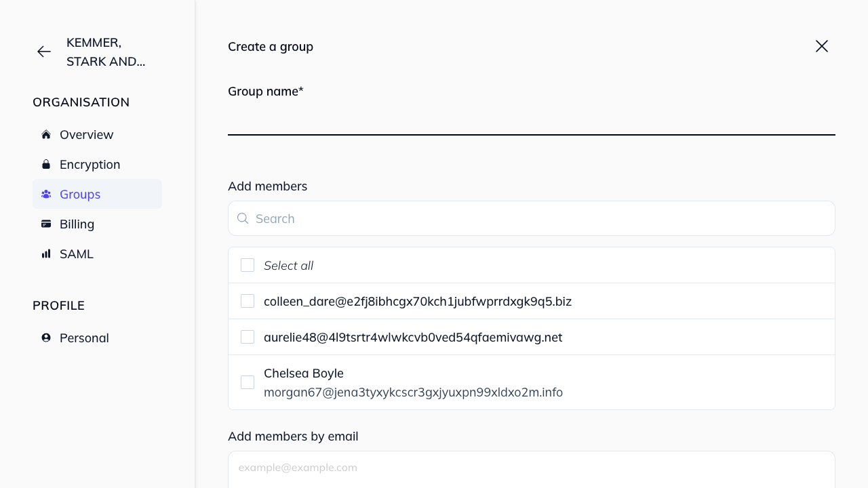Select Encryption from the sidebar menu
Viewport: 868px width, 488px height.
90,164
